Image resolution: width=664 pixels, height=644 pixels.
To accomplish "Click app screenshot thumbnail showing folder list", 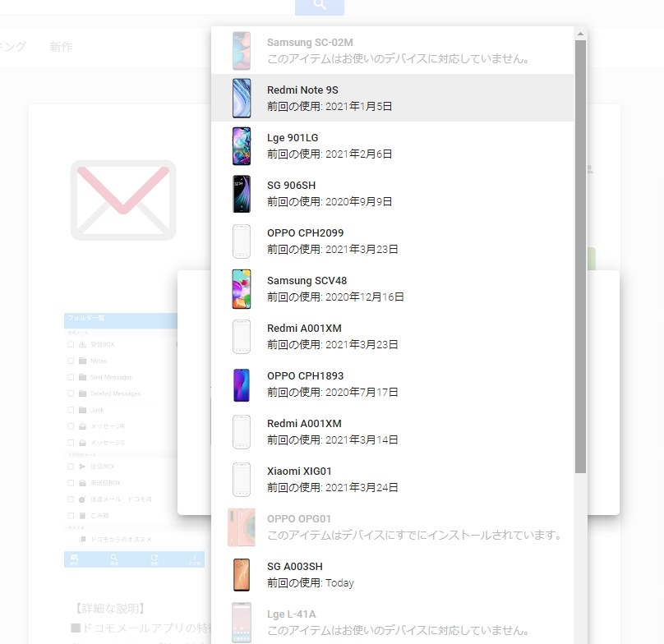I will [134, 440].
